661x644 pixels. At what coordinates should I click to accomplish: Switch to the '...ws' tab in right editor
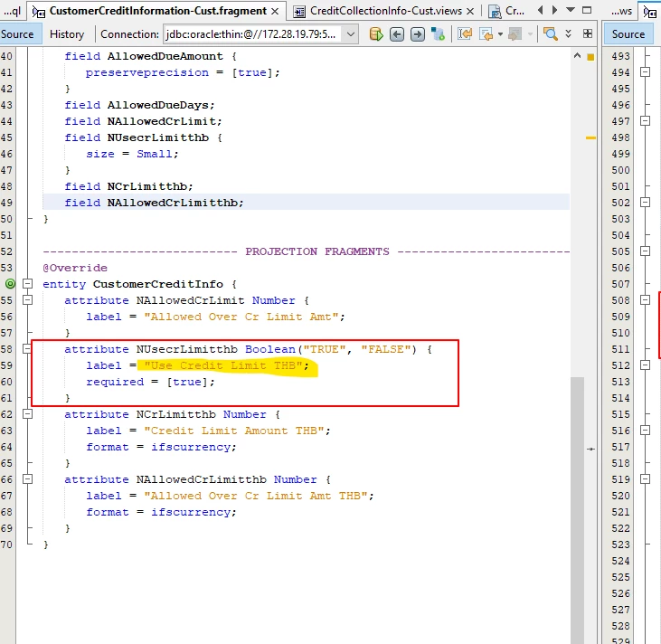[x=622, y=11]
